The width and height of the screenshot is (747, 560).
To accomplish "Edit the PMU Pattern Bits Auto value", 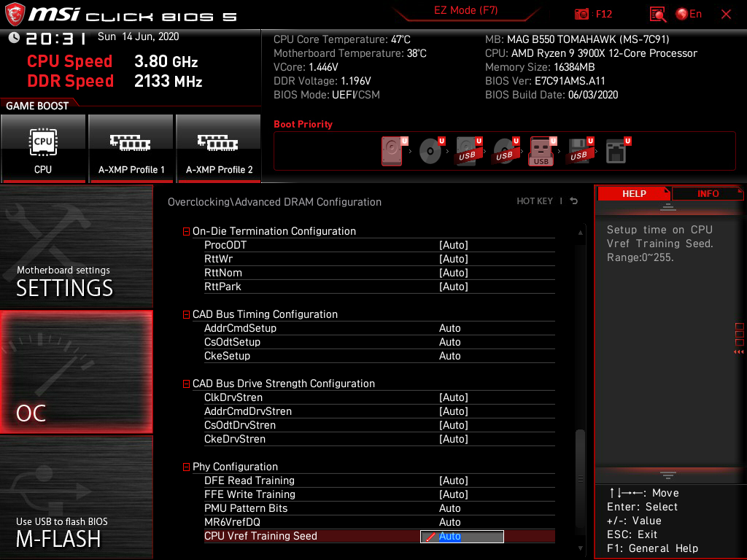I will tap(449, 508).
